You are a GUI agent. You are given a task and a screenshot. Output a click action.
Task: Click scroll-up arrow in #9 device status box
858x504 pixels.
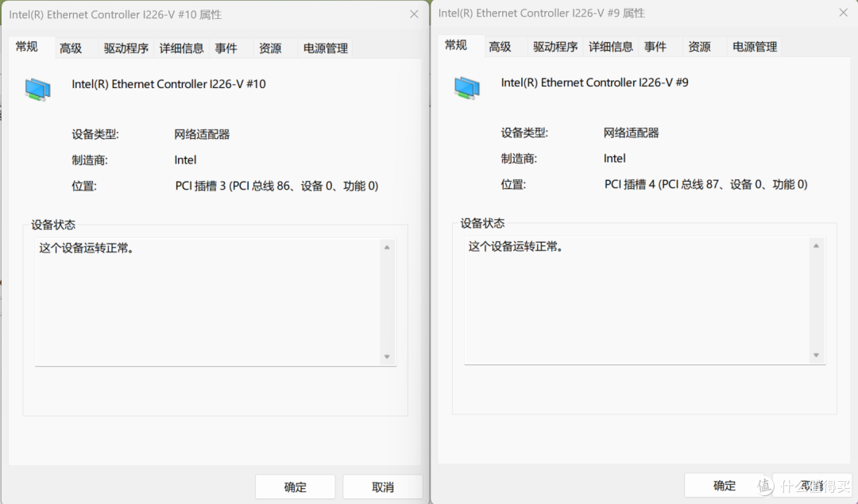click(816, 245)
